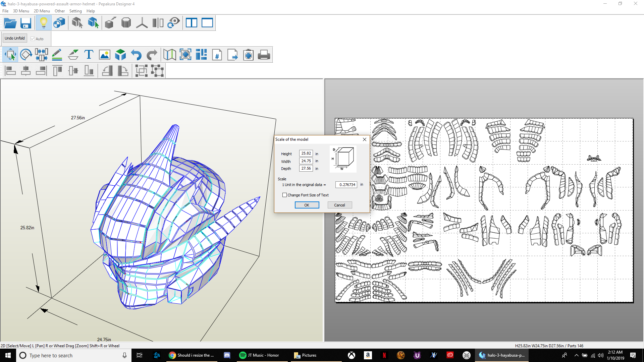The width and height of the screenshot is (644, 362).
Task: Toggle the light bulb lighting icon
Action: [44, 23]
